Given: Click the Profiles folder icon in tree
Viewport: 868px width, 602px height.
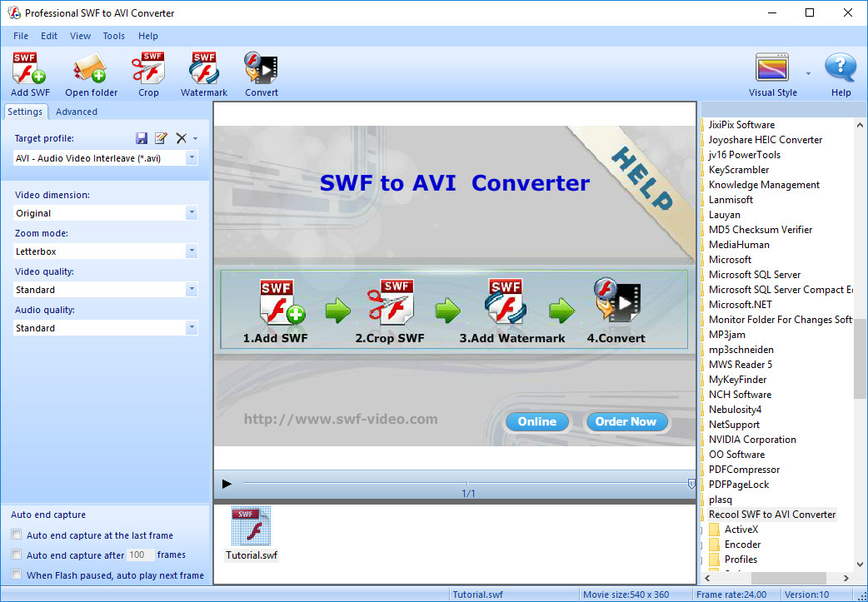Looking at the screenshot, I should tap(714, 560).
